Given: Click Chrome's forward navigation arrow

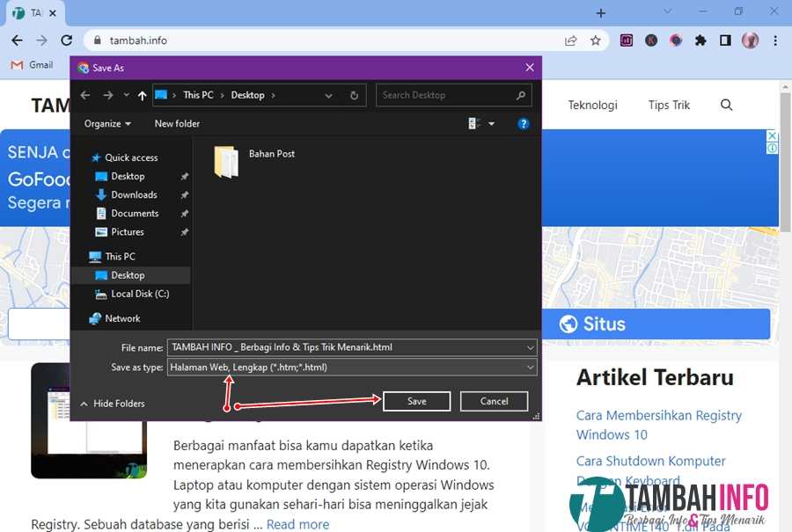Looking at the screenshot, I should (42, 40).
